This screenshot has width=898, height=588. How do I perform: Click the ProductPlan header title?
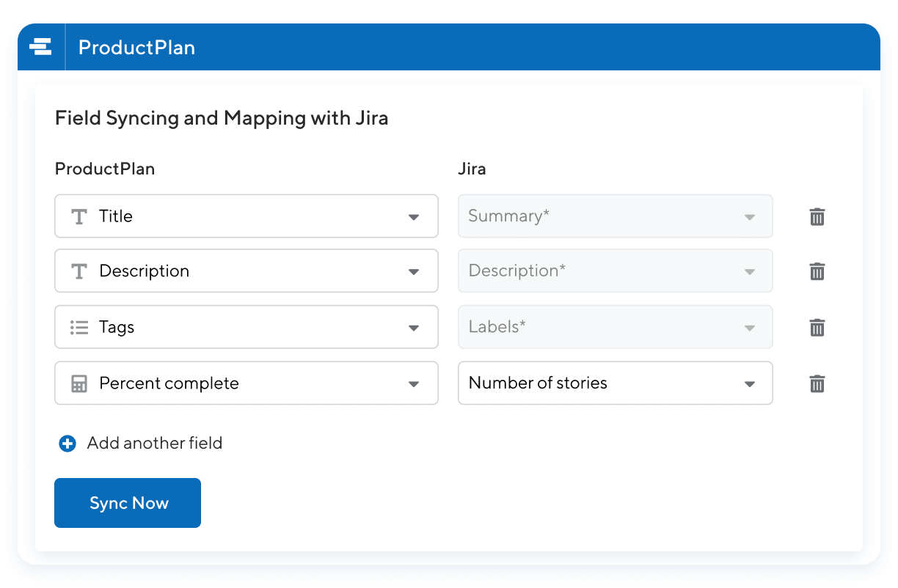(x=137, y=48)
